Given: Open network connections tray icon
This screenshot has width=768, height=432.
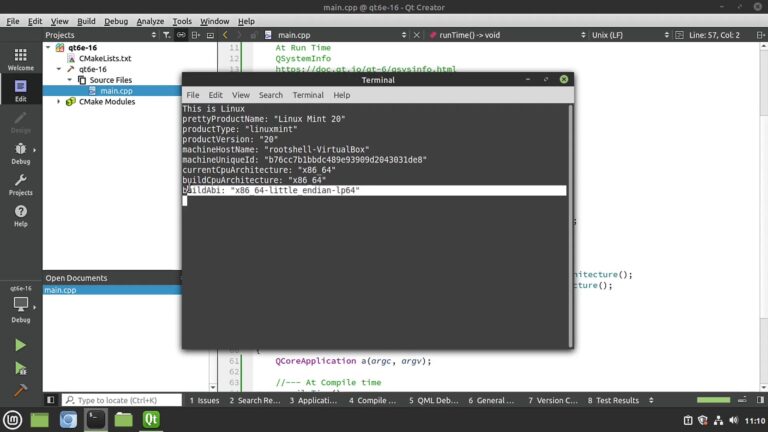Looking at the screenshot, I should coord(718,420).
